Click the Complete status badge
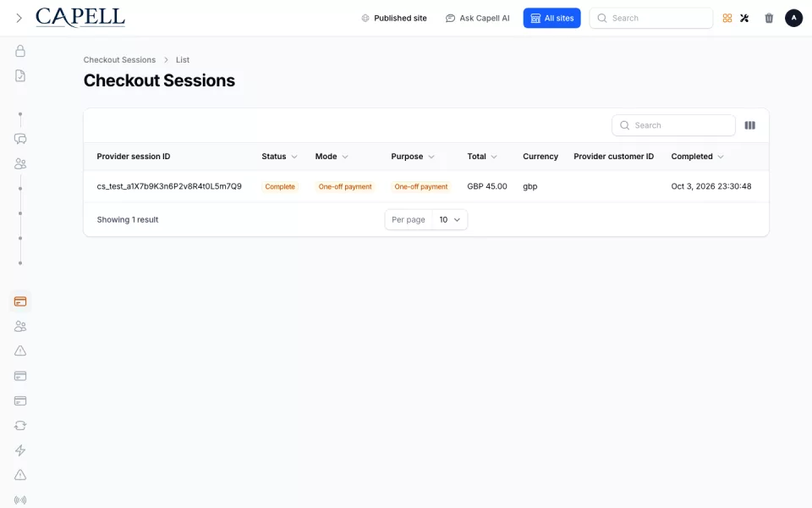The image size is (812, 508). 280,186
